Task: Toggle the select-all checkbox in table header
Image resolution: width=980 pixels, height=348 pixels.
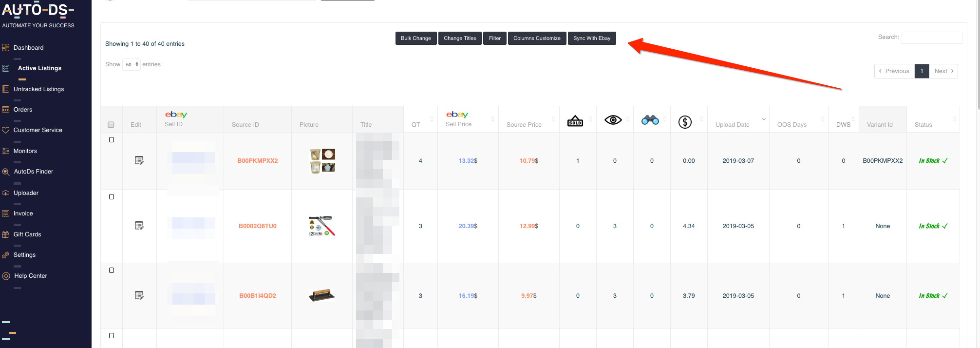Action: pyautogui.click(x=111, y=125)
